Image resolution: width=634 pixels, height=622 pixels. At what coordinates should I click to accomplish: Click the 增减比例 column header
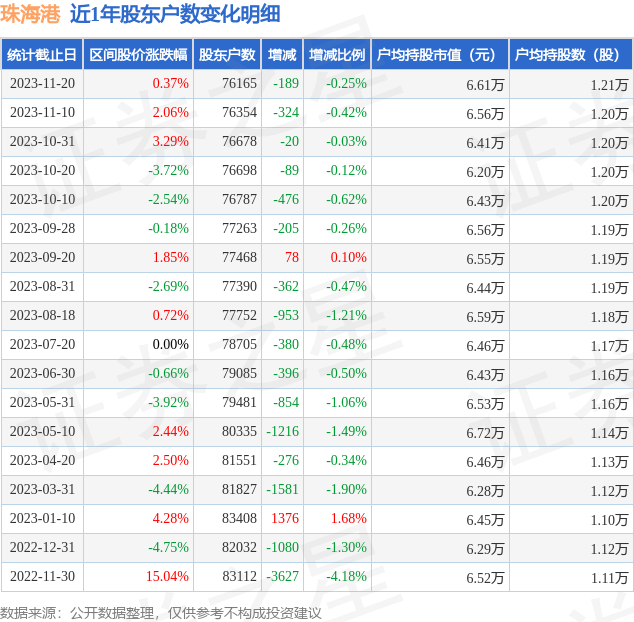click(x=337, y=55)
